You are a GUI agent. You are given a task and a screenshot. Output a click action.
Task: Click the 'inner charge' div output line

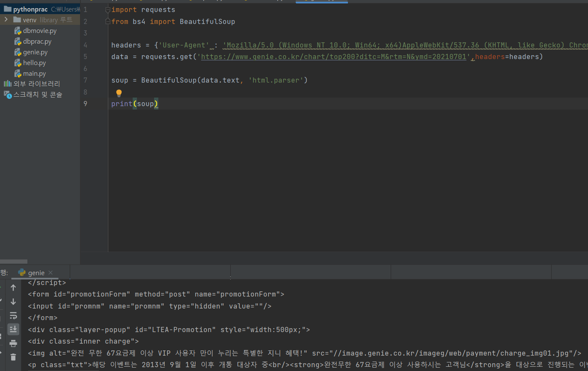(83, 341)
